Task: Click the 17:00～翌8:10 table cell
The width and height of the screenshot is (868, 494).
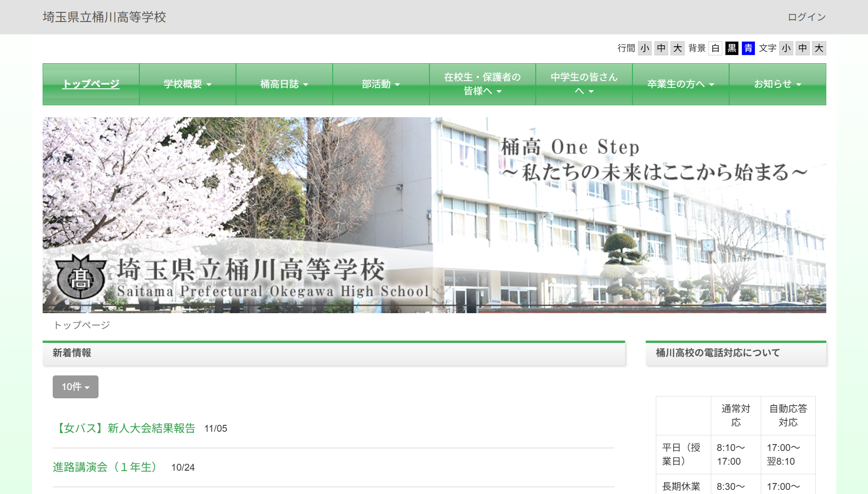Action: (x=788, y=455)
